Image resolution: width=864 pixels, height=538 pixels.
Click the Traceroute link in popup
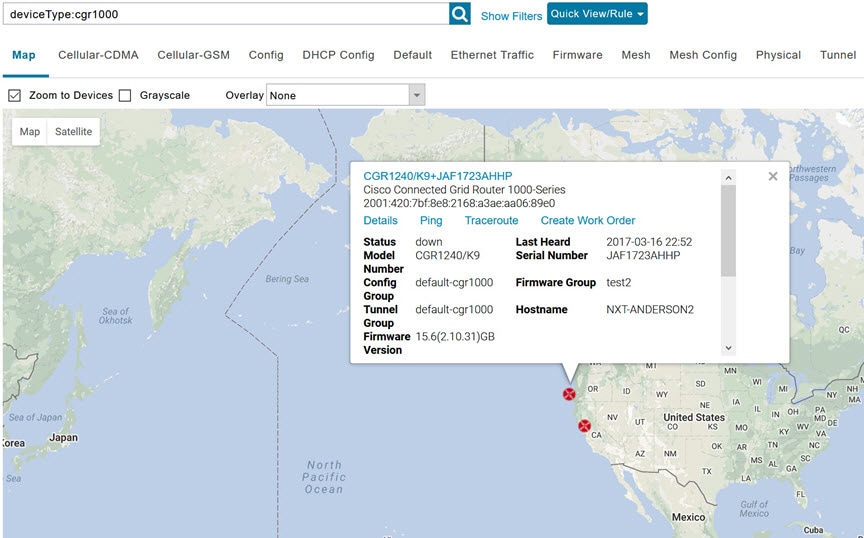click(491, 220)
